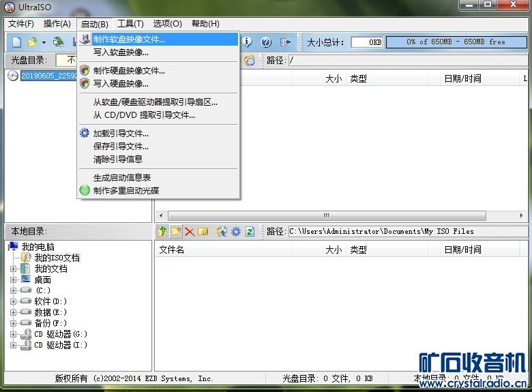Select the disc volume 20190605_2259 tree item
Screen dimensions: 532x392
click(48, 75)
